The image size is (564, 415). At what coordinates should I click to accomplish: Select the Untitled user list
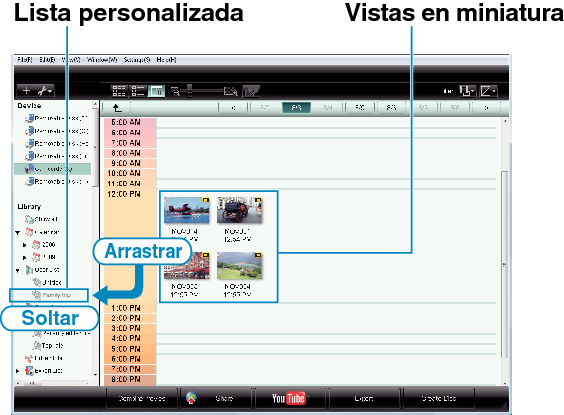pos(47,282)
